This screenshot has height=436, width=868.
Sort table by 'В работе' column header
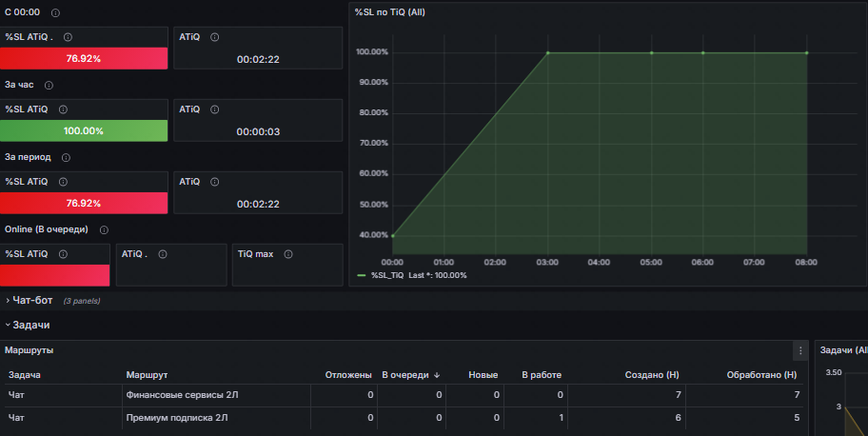click(x=542, y=375)
